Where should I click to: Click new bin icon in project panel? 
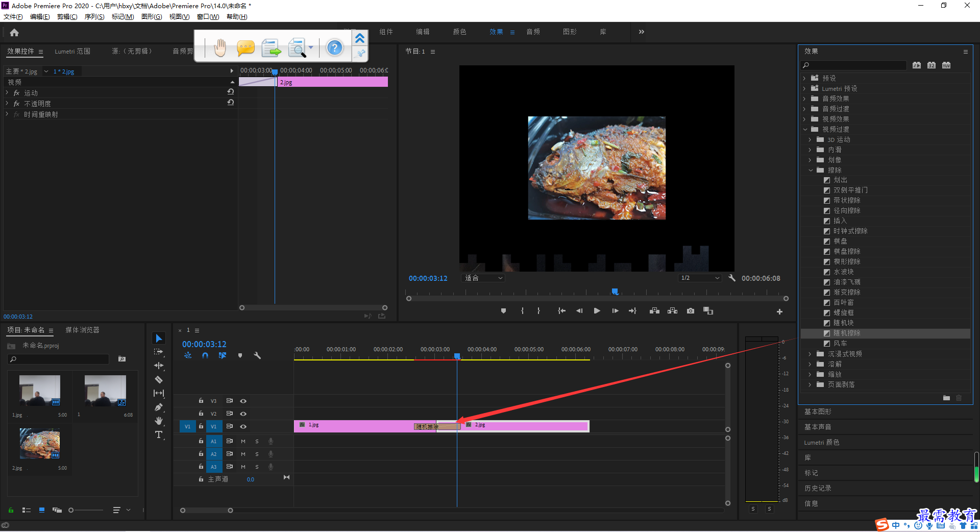[x=122, y=359]
